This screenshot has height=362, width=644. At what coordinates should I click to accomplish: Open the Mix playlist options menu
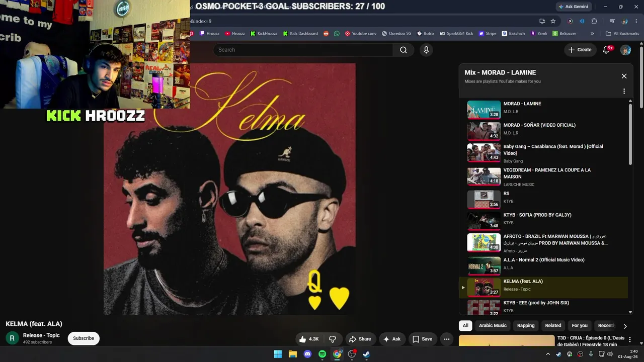pyautogui.click(x=624, y=92)
